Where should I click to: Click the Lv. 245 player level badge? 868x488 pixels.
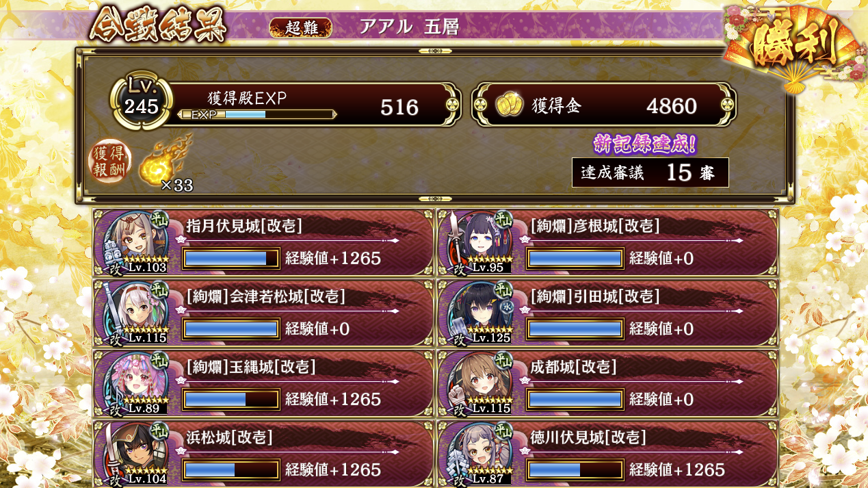pos(142,101)
